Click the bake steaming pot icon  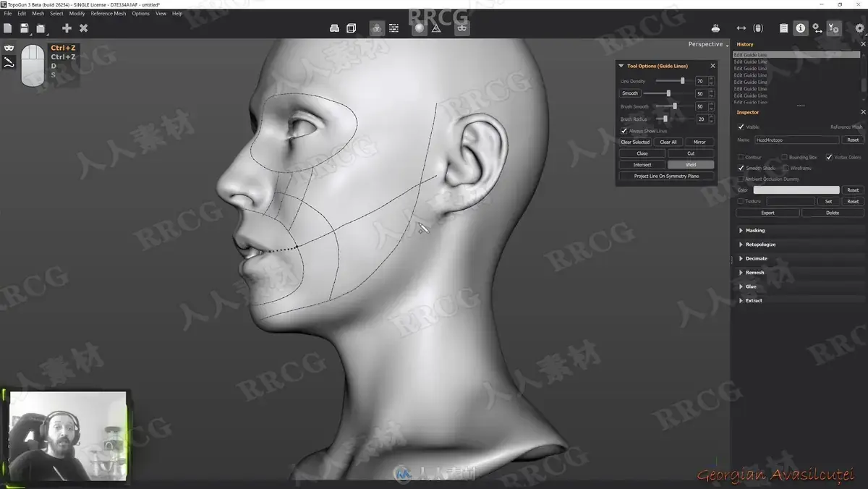tap(715, 28)
